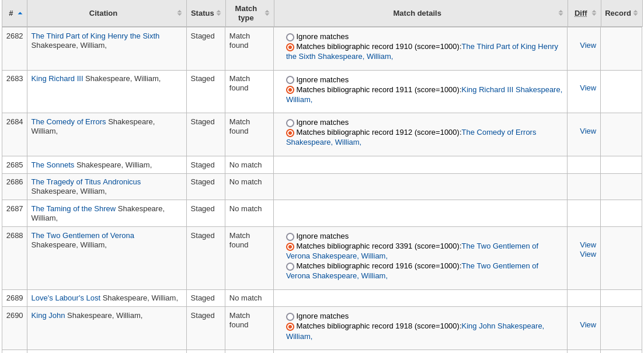
Task: Select Ignore matches for King Richard III
Action: pyautogui.click(x=290, y=80)
